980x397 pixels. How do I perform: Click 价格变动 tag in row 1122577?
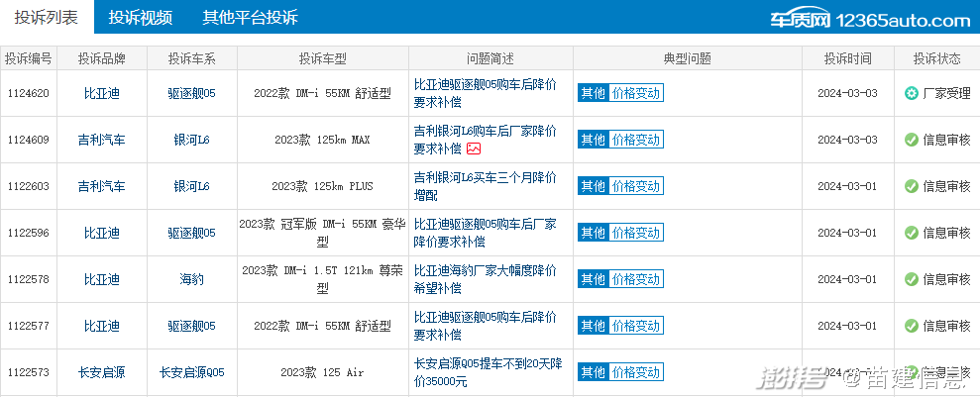coord(635,326)
